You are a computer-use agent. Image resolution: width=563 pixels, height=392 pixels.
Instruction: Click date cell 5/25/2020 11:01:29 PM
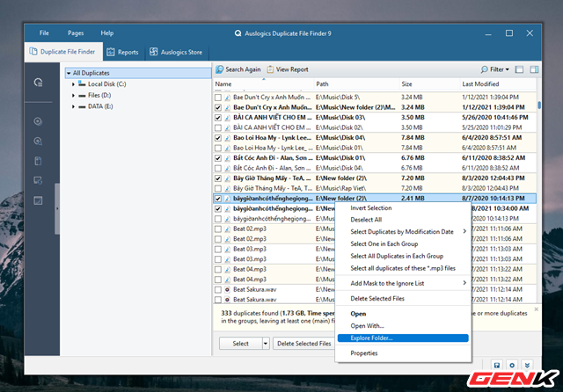click(492, 127)
